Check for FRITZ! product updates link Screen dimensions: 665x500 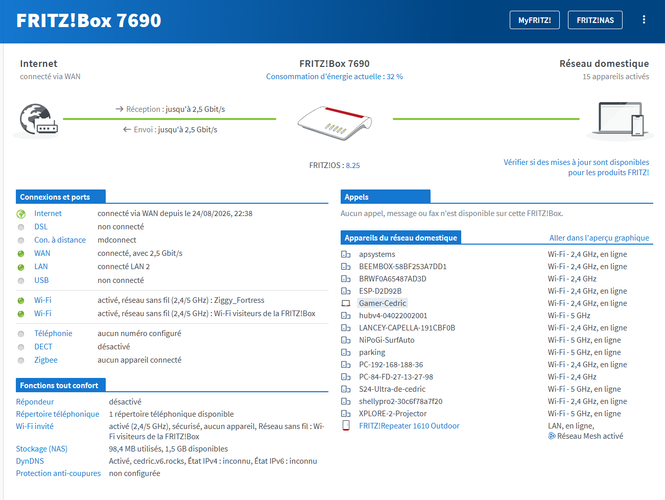(x=576, y=168)
